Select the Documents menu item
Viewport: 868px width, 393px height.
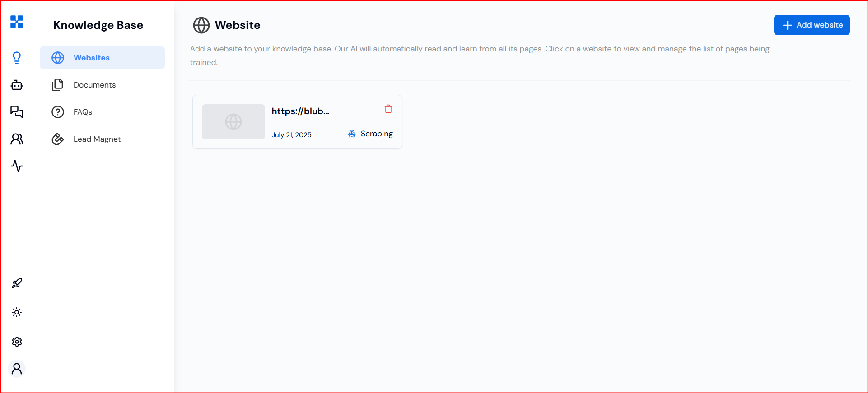coord(102,85)
